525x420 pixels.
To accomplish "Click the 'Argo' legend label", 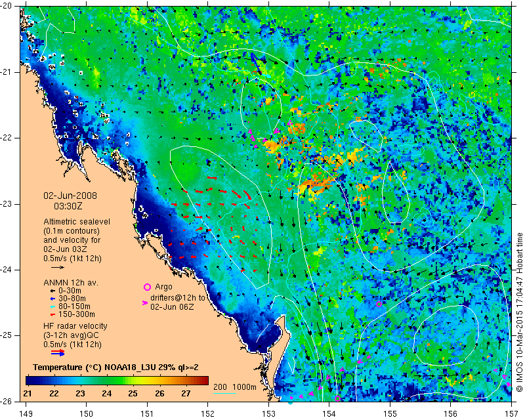I will click(163, 287).
